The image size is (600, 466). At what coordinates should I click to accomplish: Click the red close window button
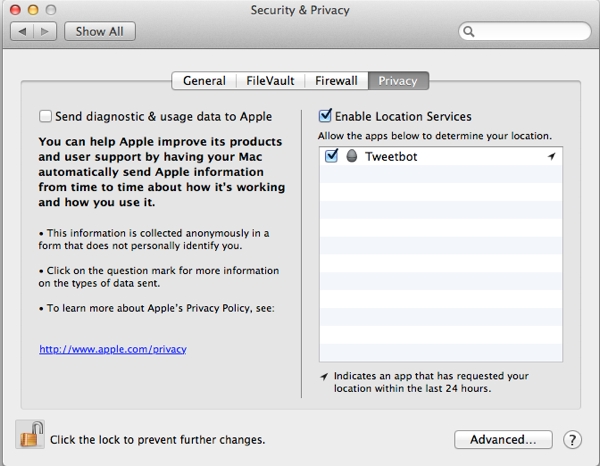coord(15,10)
